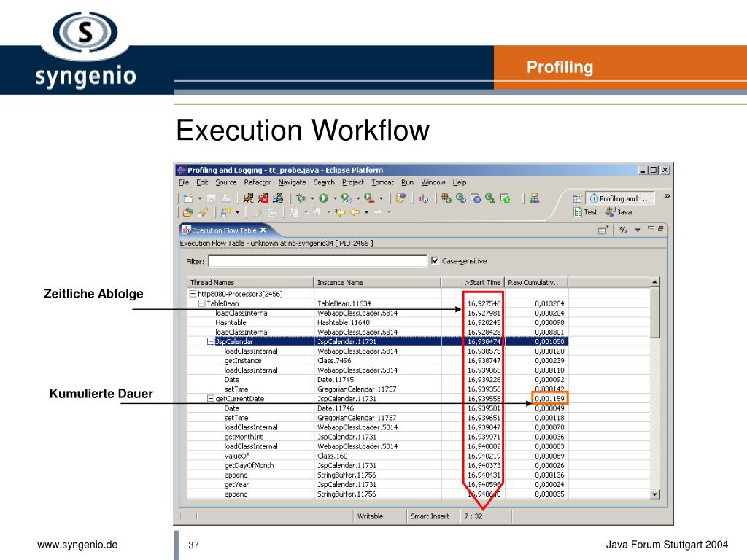This screenshot has width=747, height=560.
Task: Click the Open Type icon
Action: click(x=400, y=198)
